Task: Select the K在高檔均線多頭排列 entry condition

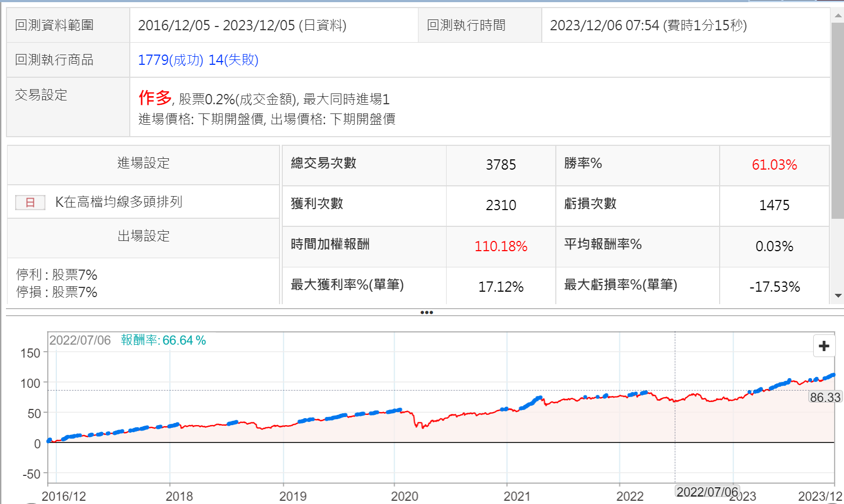Action: pos(119,202)
